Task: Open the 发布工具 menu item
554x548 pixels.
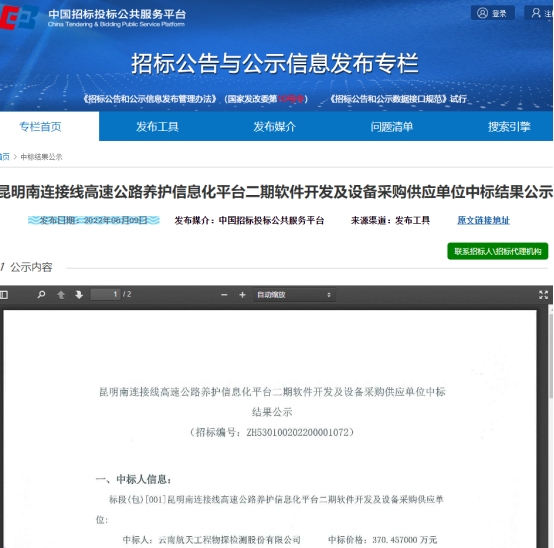Action: [157, 126]
